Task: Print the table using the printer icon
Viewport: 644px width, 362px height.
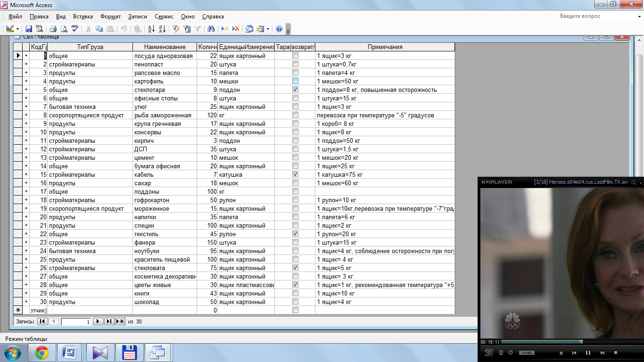Action: (53, 29)
